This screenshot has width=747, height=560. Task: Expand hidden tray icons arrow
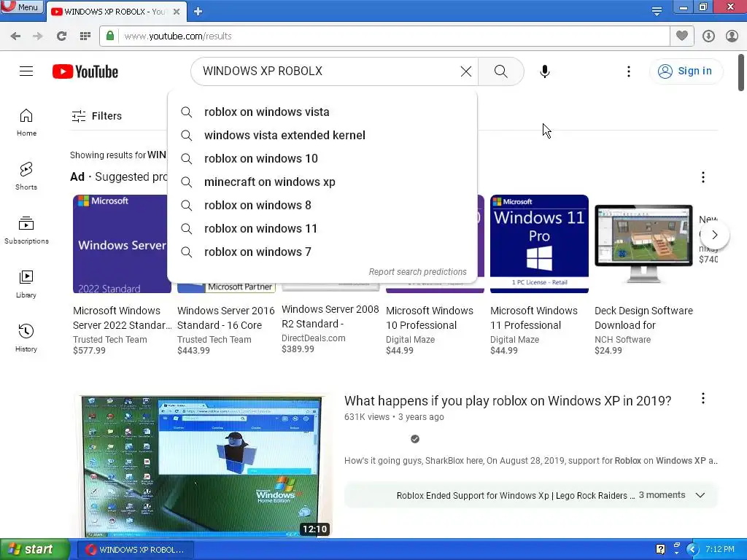point(692,550)
